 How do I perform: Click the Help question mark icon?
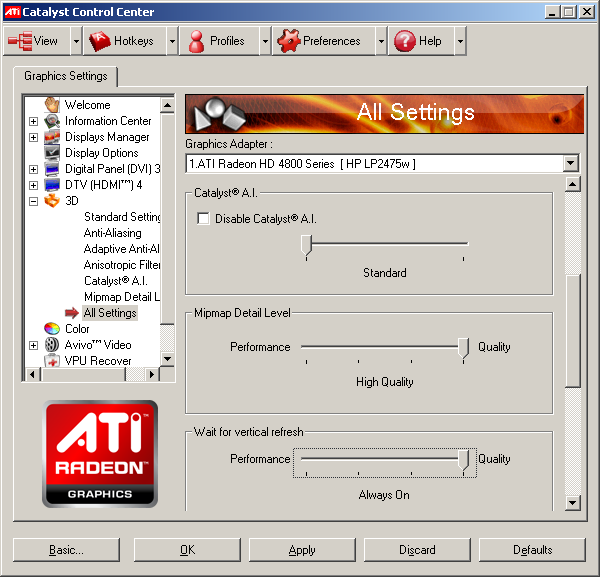pos(404,41)
